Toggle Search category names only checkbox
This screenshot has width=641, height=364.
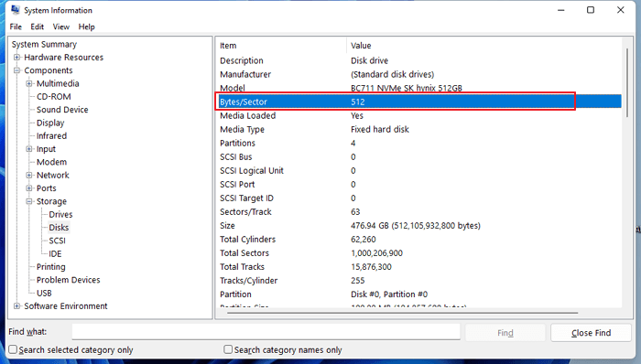click(x=228, y=349)
